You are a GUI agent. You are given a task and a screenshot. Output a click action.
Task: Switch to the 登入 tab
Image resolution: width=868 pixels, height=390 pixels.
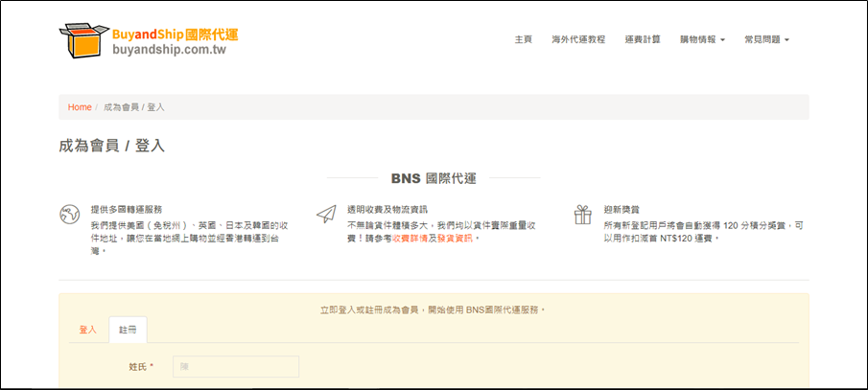(x=87, y=330)
